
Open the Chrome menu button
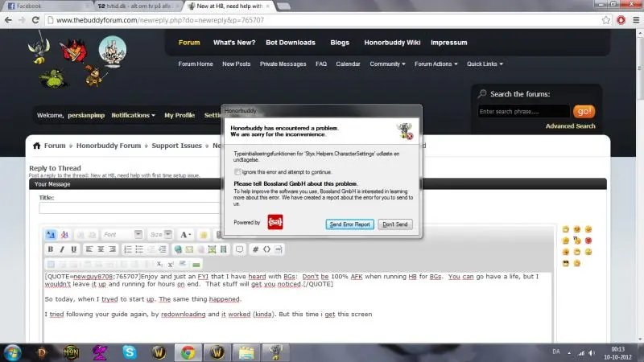pyautogui.click(x=636, y=19)
